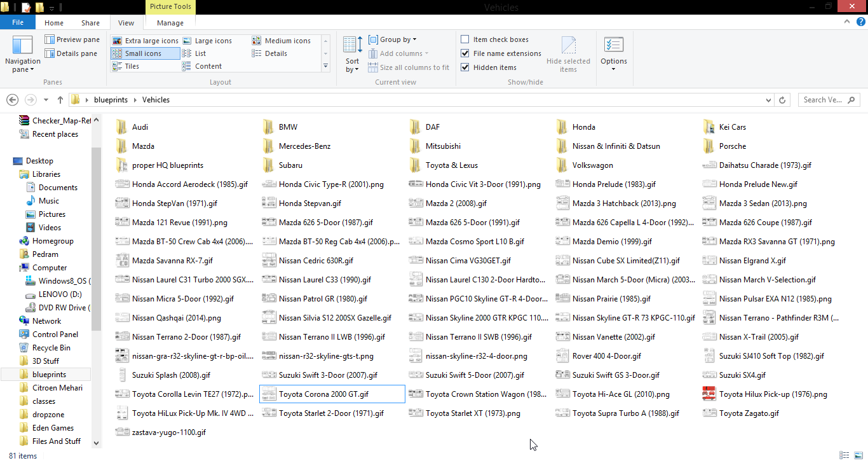Click navigation pane scroll up arrow

pos(96,119)
